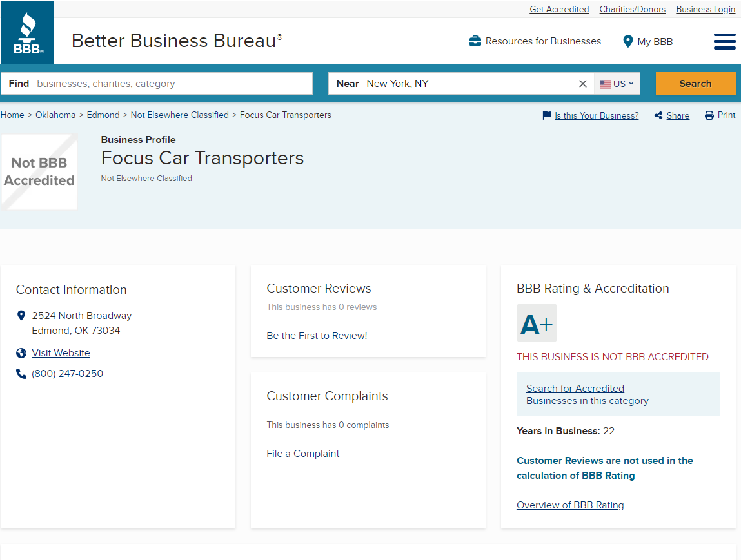
Task: Open Overview of BBB Rating link
Action: tap(570, 505)
